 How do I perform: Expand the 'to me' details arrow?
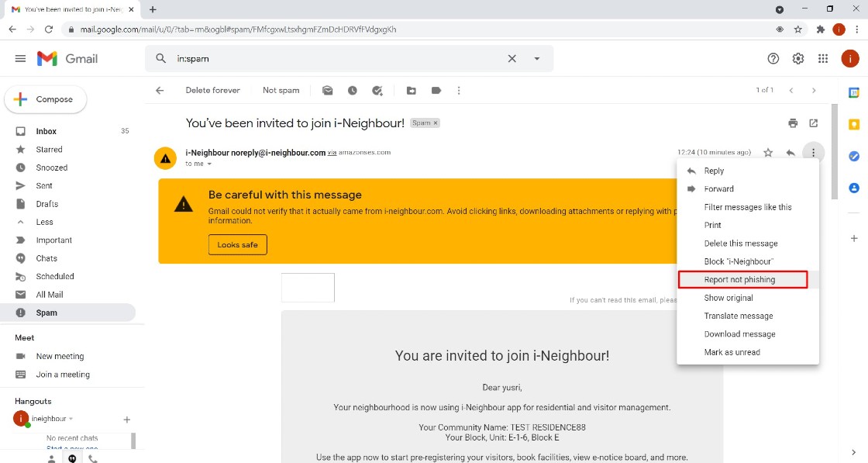coord(209,164)
